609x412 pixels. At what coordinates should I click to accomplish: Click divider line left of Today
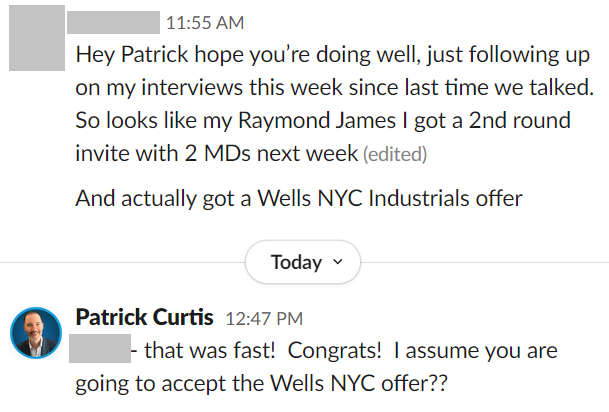pos(120,263)
